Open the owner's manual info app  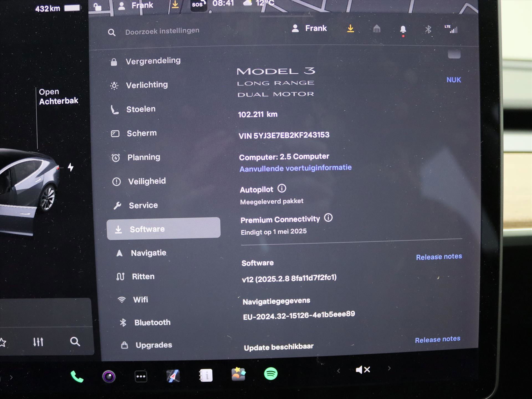[206, 375]
